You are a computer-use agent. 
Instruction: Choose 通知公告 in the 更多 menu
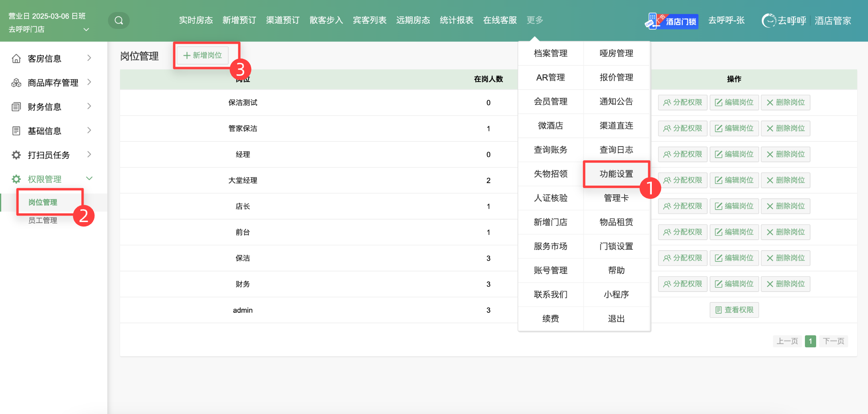[616, 102]
